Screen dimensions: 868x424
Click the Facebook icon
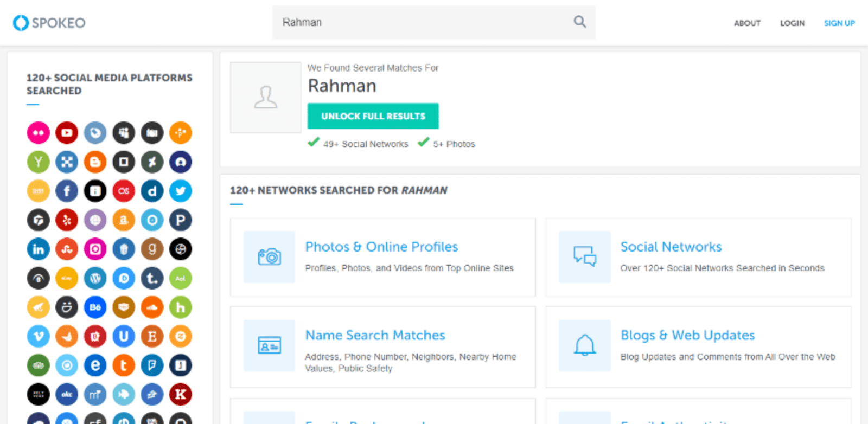coord(67,191)
